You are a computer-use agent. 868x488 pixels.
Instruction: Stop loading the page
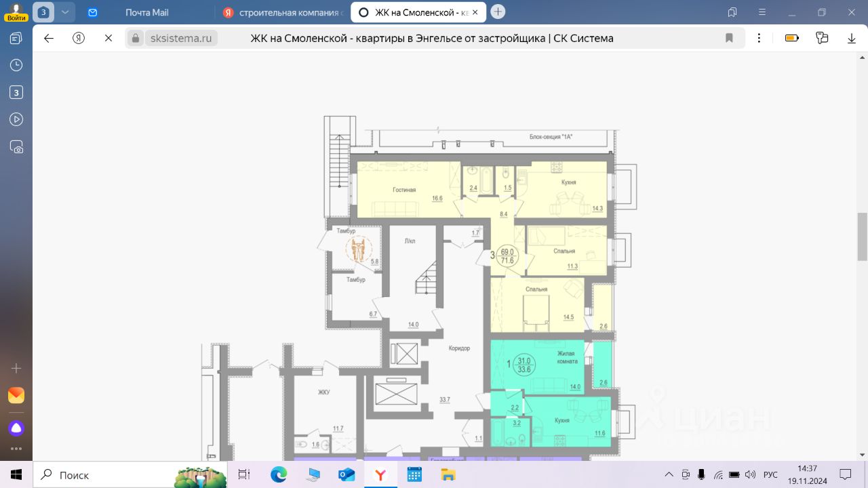108,38
